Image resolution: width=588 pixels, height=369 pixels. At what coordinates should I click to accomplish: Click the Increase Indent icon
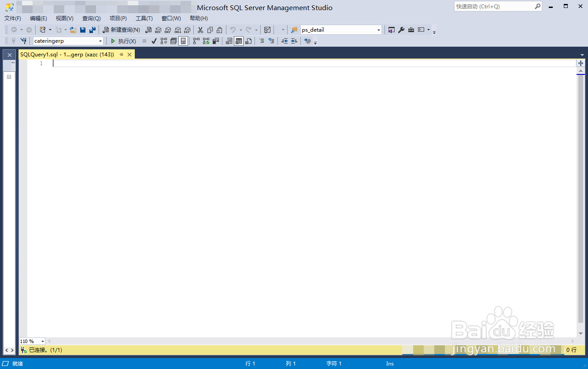pos(294,41)
